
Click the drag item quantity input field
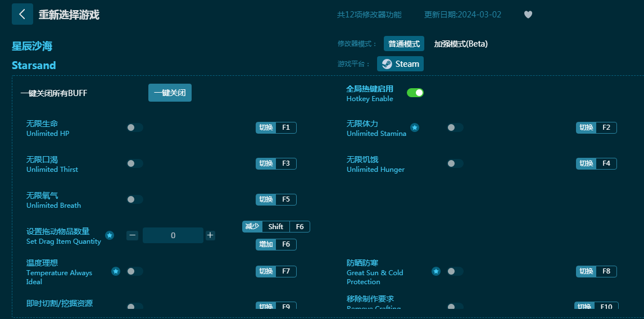coord(173,235)
